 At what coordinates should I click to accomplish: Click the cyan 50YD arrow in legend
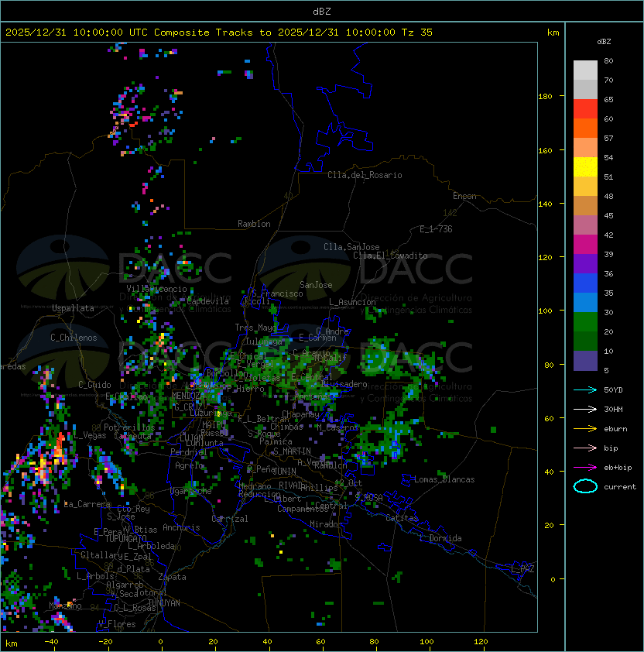coord(585,390)
